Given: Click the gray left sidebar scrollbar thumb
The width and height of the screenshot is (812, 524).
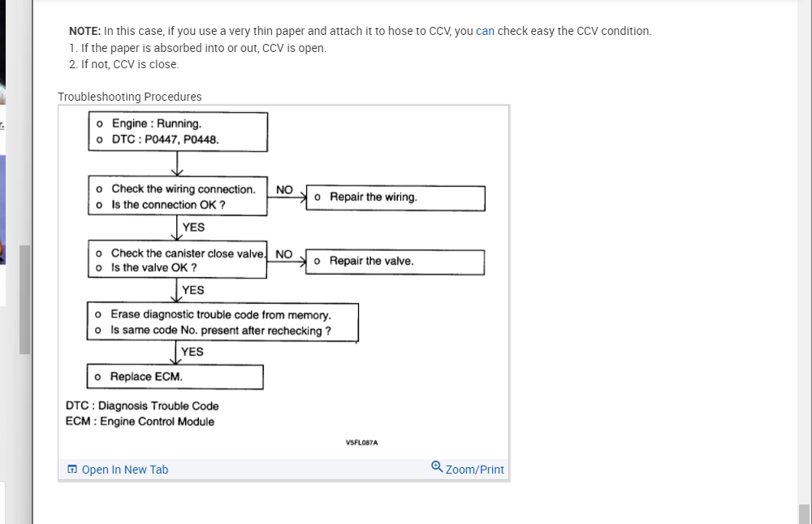Looking at the screenshot, I should (24, 299).
